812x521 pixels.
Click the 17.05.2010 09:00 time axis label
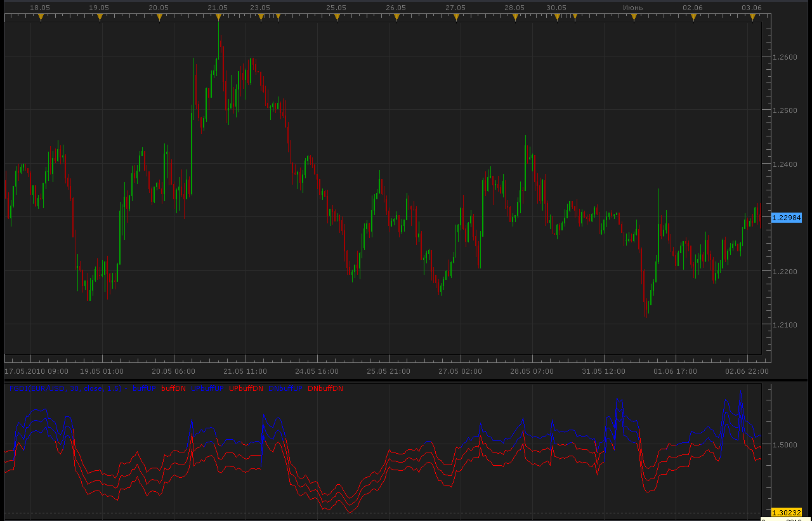[x=37, y=371]
